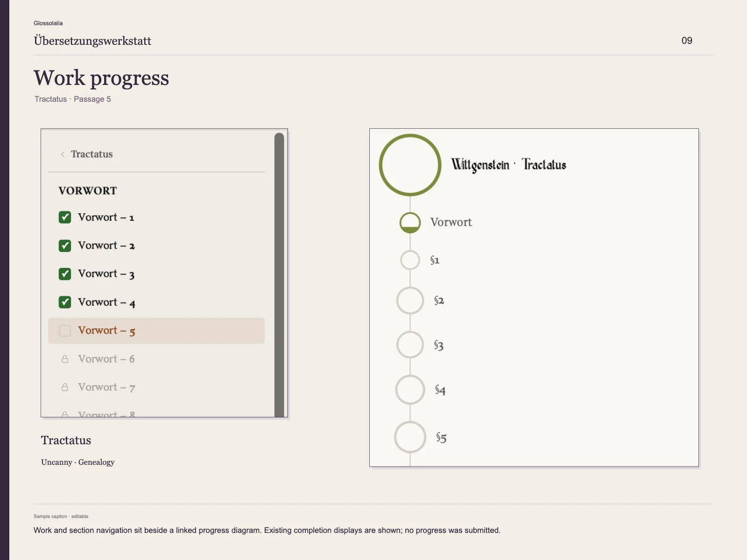This screenshot has width=747, height=560.
Task: Click the scrollbar in the section list
Action: click(x=279, y=275)
